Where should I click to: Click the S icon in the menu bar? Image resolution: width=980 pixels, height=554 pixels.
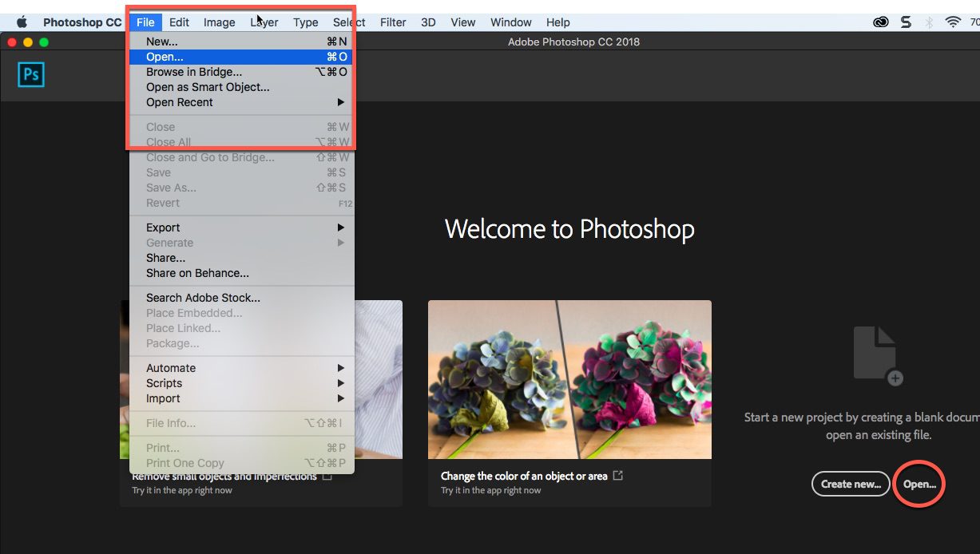click(x=905, y=22)
